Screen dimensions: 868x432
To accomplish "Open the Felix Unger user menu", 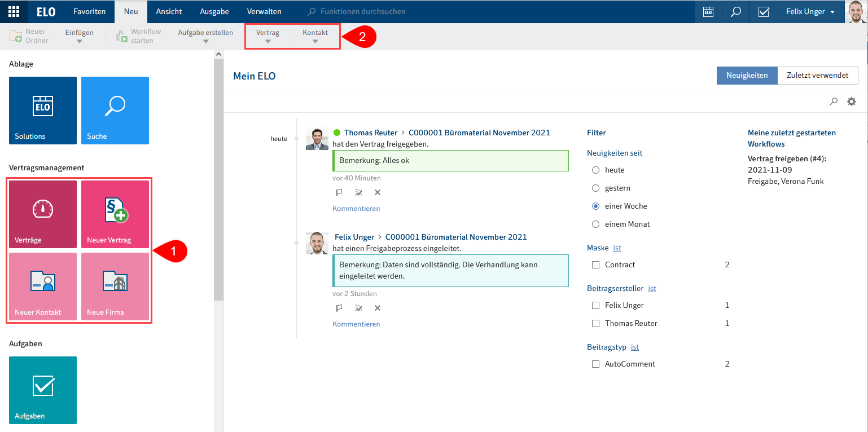I will (809, 11).
